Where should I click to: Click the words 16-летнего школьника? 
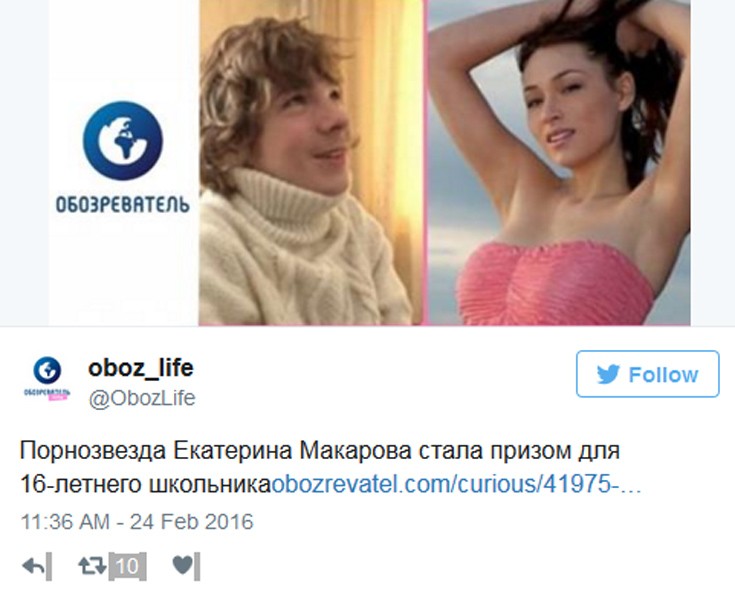click(146, 484)
